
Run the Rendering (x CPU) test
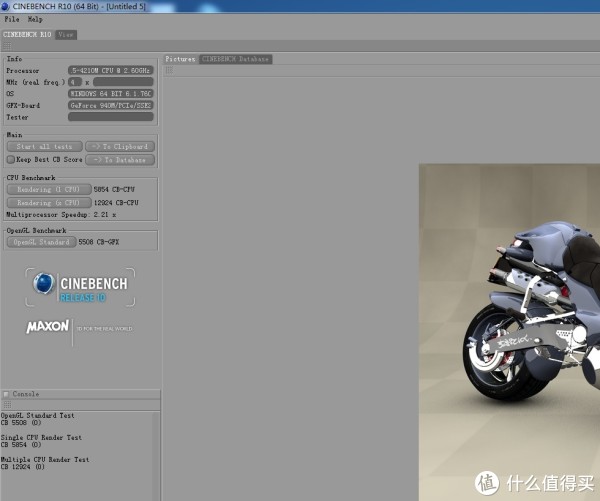pyautogui.click(x=49, y=202)
